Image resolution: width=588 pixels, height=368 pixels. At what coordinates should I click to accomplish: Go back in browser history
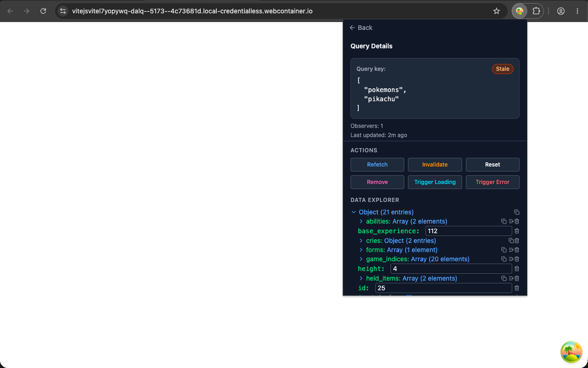point(10,11)
